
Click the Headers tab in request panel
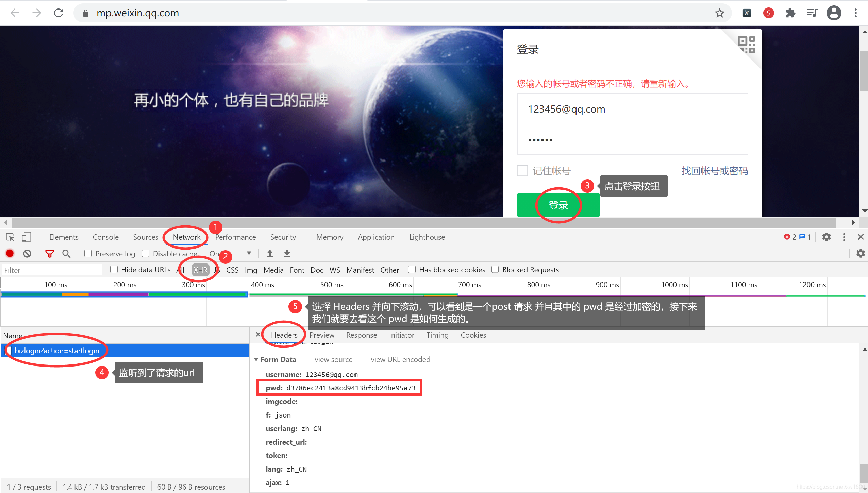(284, 335)
